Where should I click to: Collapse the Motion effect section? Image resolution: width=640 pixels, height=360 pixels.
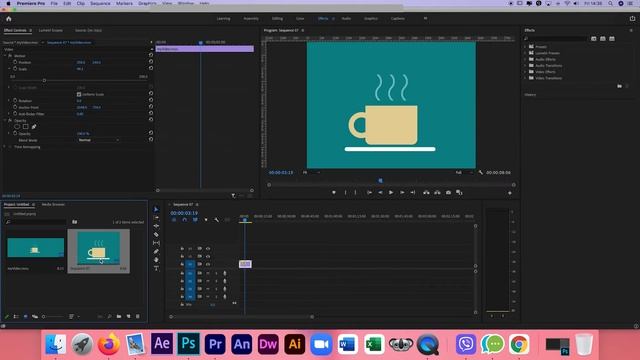5,56
